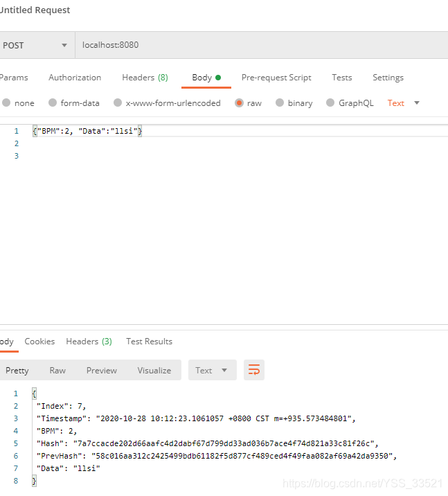448x496 pixels.
Task: Select binary body type radio
Action: 280,103
